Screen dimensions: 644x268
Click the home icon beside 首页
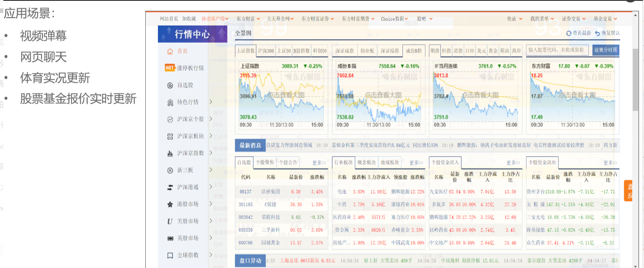(170, 51)
